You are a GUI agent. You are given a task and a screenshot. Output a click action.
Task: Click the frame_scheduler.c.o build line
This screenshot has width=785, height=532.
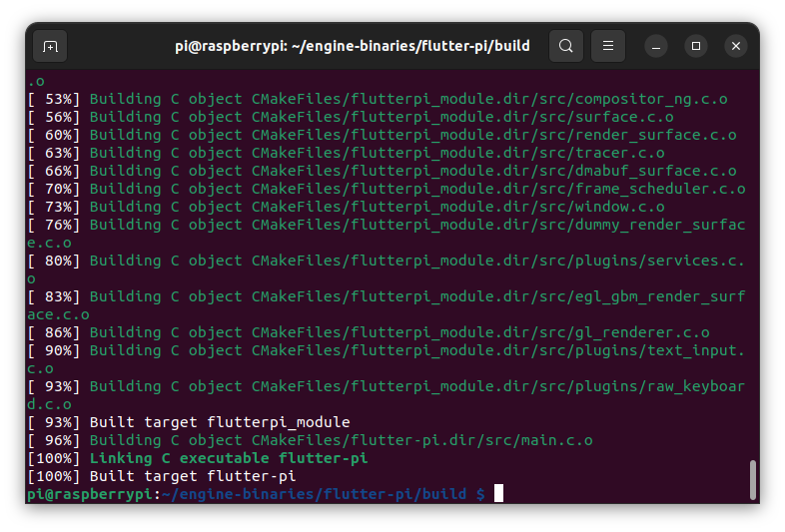tap(387, 190)
